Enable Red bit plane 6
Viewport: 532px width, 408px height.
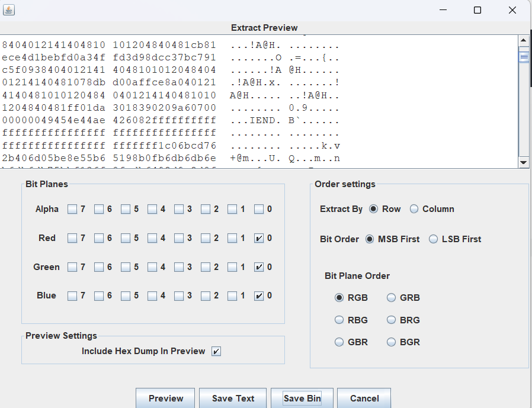[x=99, y=238]
